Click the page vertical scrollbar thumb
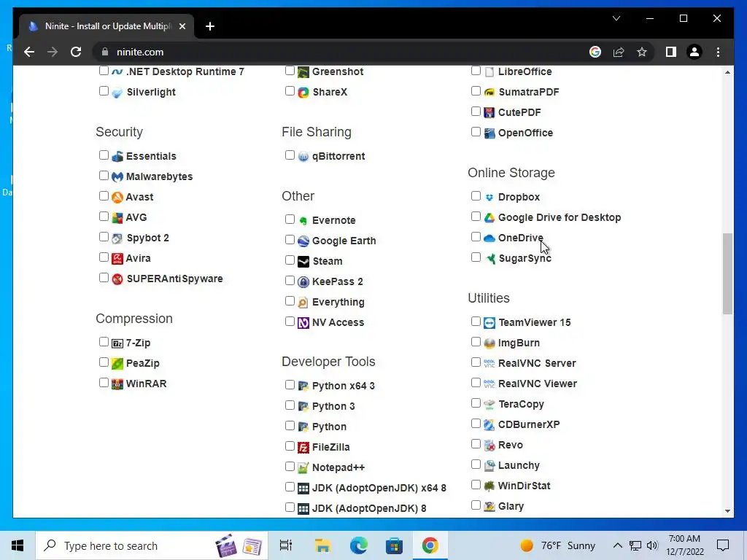747x560 pixels. pos(727,273)
